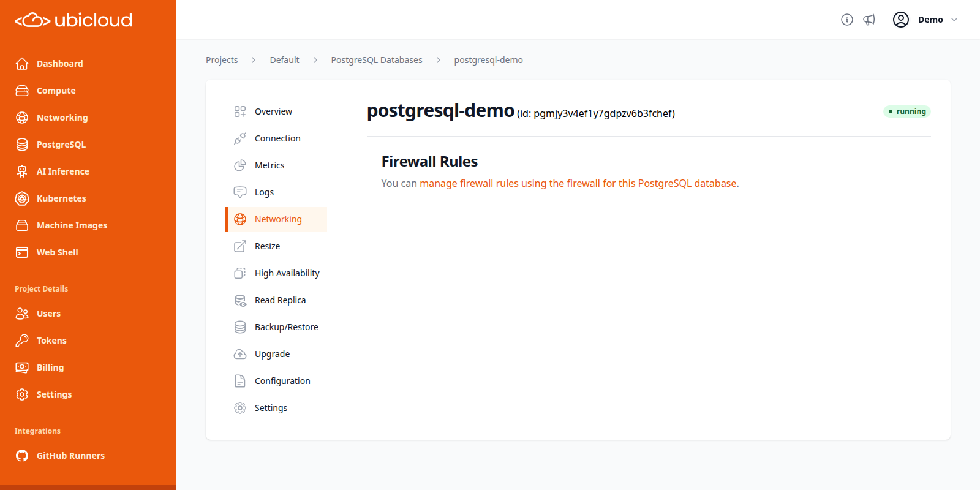This screenshot has width=980, height=490.
Task: Open GitHub Runners integration
Action: [88, 456]
